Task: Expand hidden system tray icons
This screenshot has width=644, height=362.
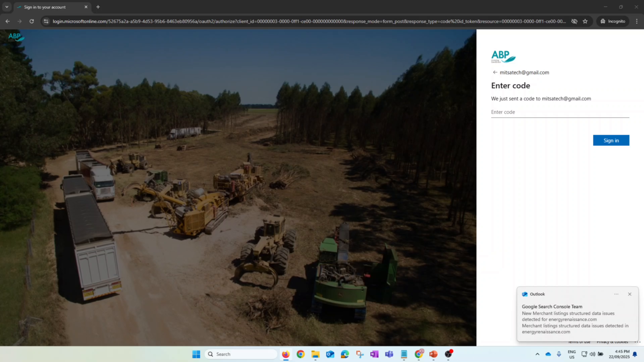Action: (x=538, y=354)
